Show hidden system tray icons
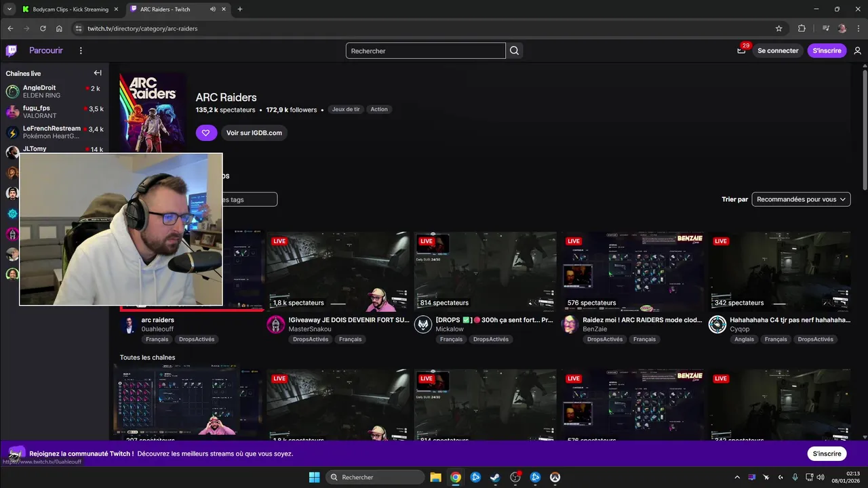The image size is (868, 488). (737, 477)
